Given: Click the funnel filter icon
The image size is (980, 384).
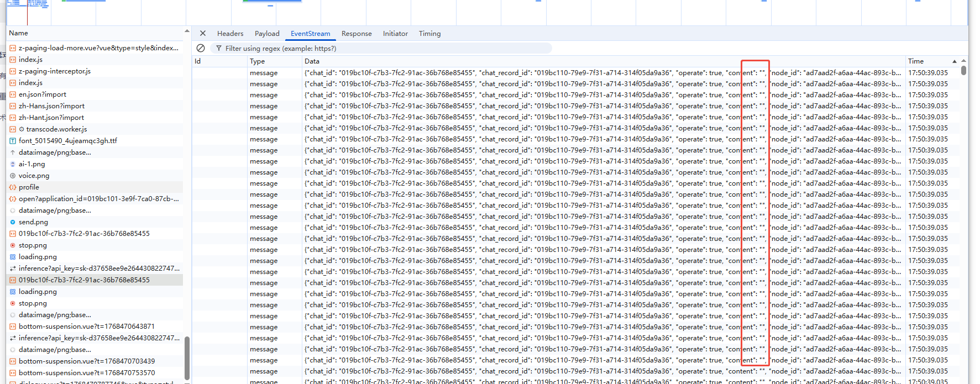Looking at the screenshot, I should pos(219,49).
